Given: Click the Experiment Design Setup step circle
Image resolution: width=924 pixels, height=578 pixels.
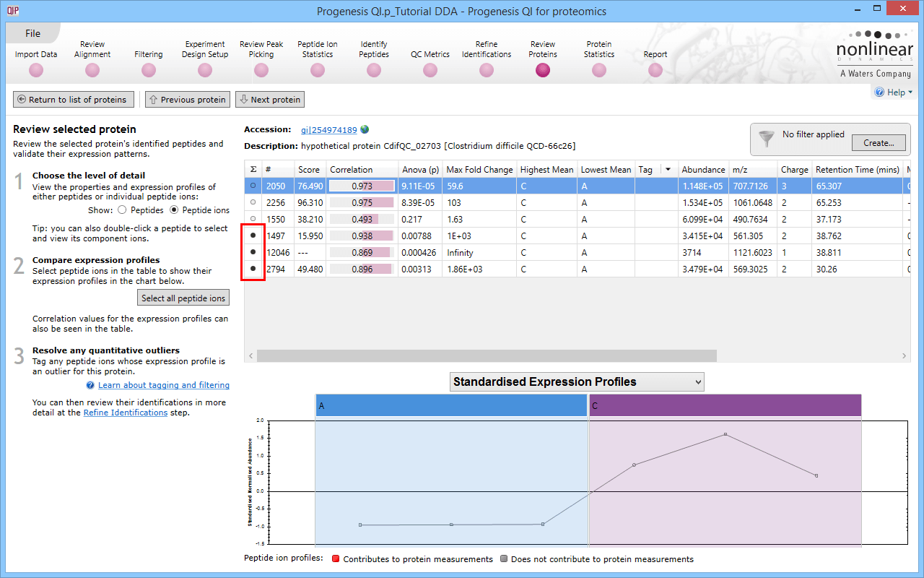Looking at the screenshot, I should (x=205, y=70).
